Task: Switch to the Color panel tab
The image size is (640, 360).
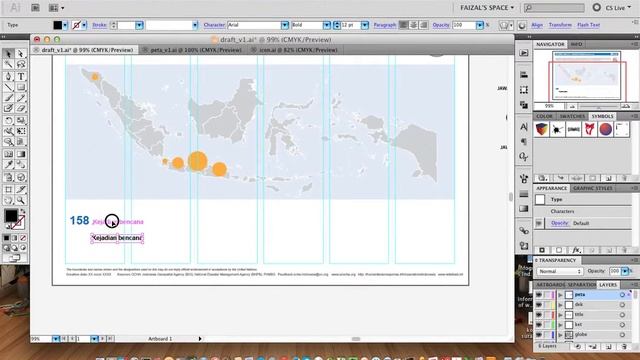Action: coord(544,116)
